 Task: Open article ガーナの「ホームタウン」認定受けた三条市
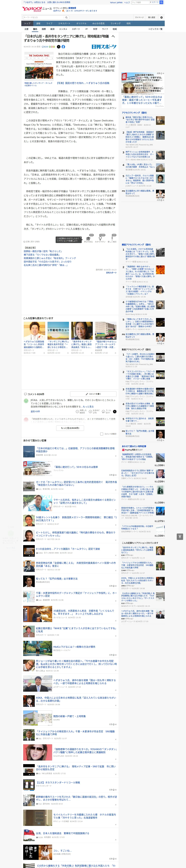pyautogui.click(x=77, y=483)
